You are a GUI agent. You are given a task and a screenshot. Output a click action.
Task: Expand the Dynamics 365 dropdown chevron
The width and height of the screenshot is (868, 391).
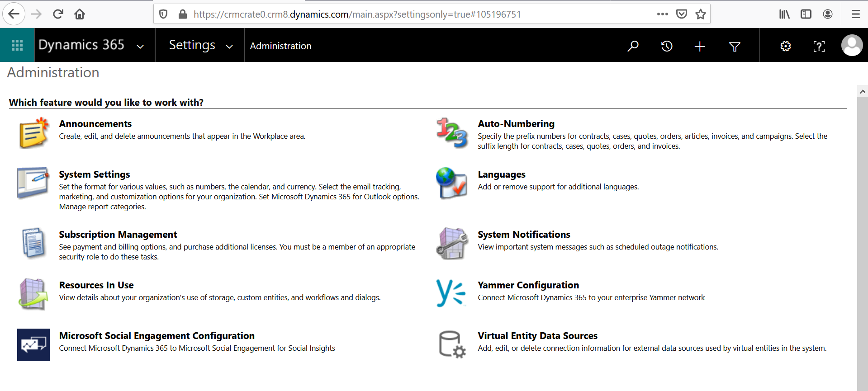pyautogui.click(x=140, y=47)
